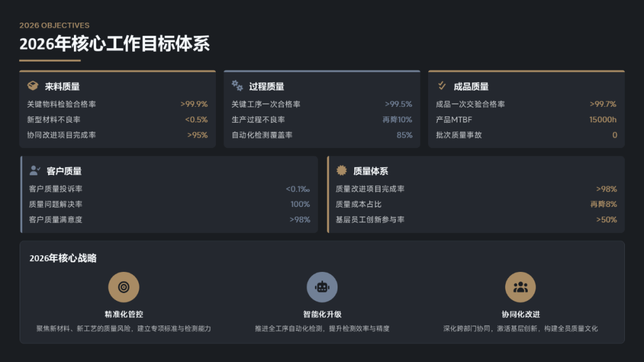Viewport: 644px width, 362px height.
Task: Click the user-check icon beside 客户质量
Action: coord(35,171)
